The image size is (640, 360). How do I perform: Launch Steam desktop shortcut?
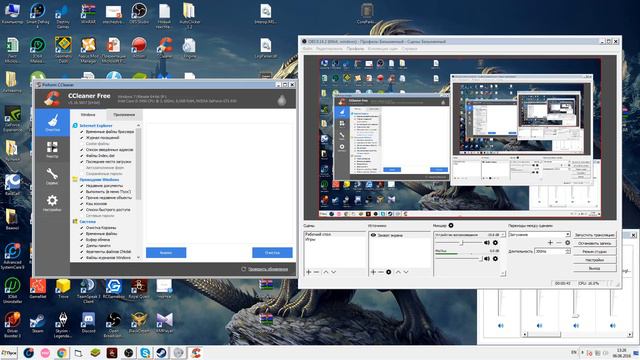tap(37, 322)
